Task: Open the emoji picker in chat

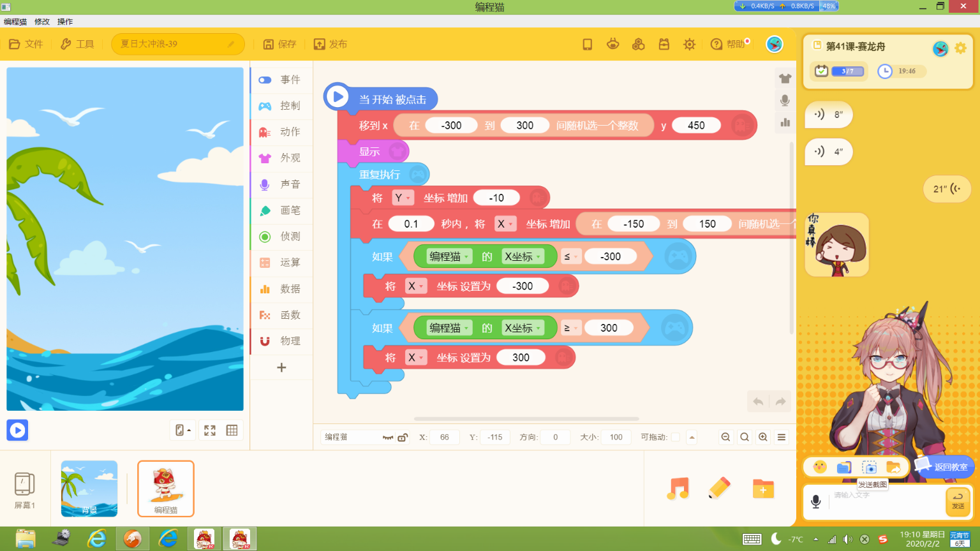Action: pos(820,467)
